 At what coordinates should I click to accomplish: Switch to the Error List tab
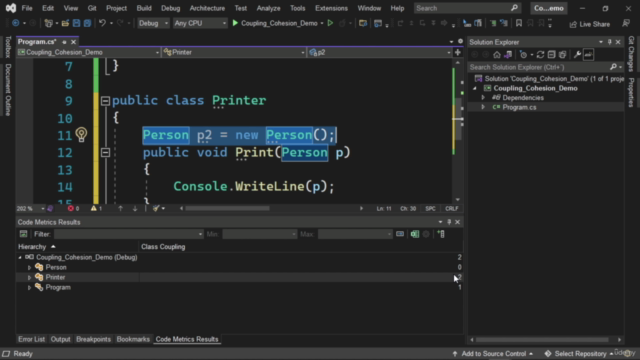[31, 339]
